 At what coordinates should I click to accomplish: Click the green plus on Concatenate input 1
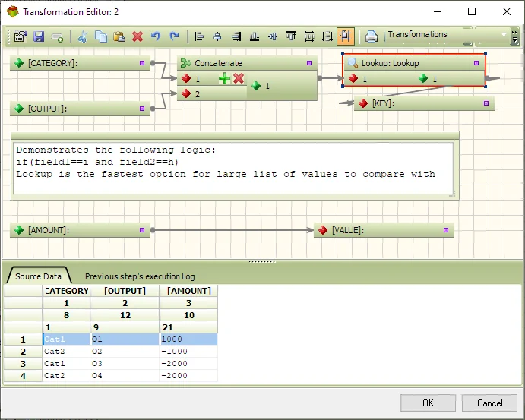coord(224,79)
